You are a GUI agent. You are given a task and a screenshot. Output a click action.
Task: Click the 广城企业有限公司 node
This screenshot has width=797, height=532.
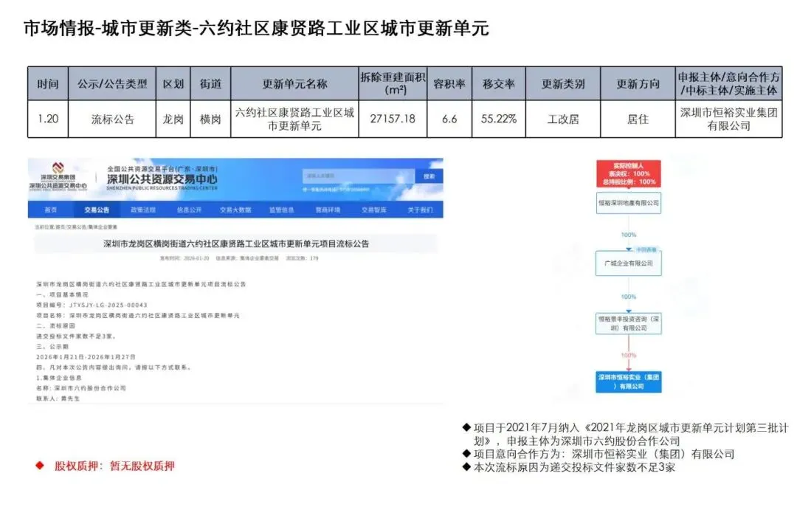click(x=629, y=263)
